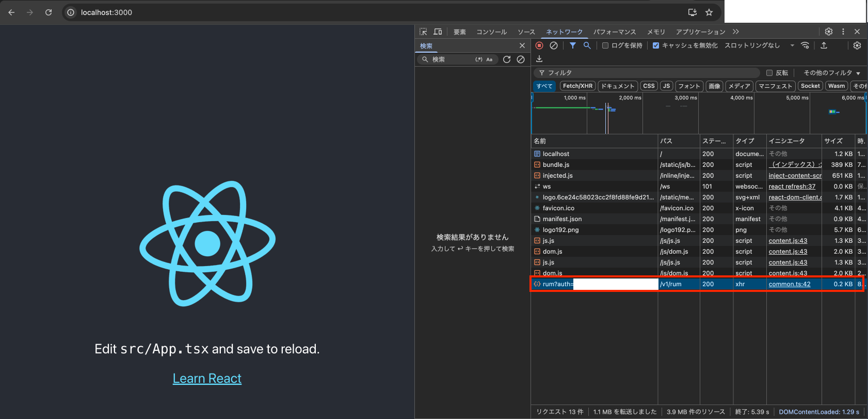Select the ws websocket request row
The width and height of the screenshot is (868, 419).
pos(698,187)
